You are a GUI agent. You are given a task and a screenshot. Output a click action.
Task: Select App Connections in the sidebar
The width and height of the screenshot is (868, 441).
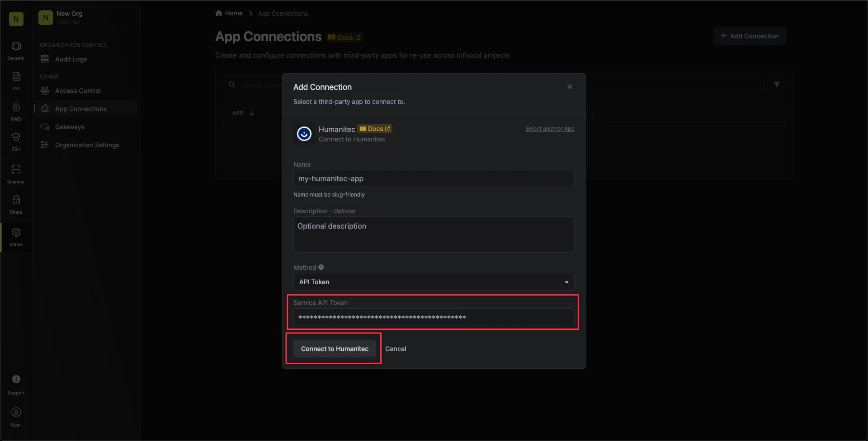click(x=85, y=109)
